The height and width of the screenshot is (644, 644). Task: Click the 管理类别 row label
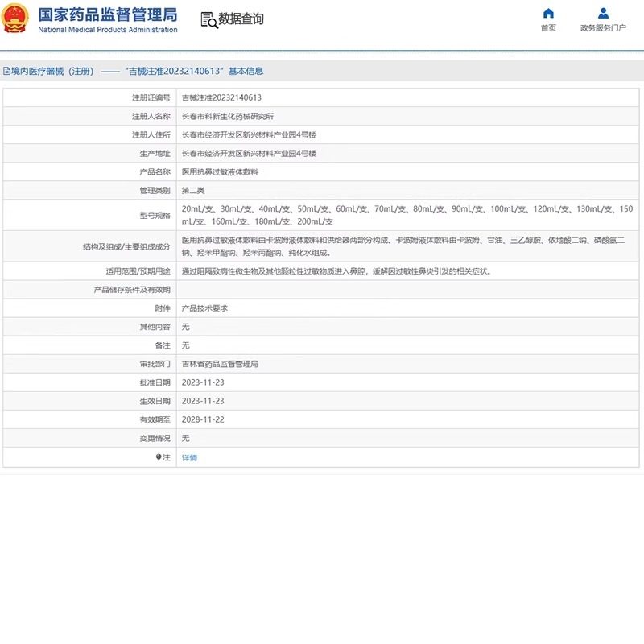(x=155, y=191)
